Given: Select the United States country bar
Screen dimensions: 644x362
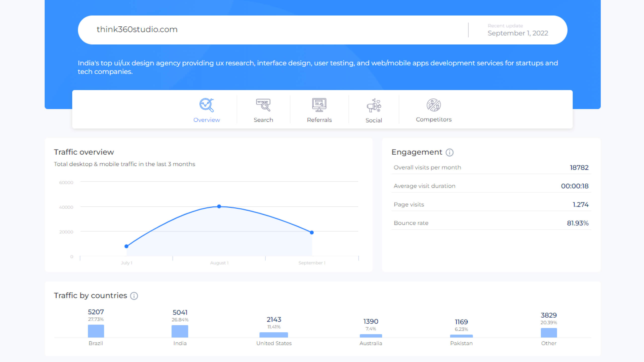Looking at the screenshot, I should click(x=274, y=334).
